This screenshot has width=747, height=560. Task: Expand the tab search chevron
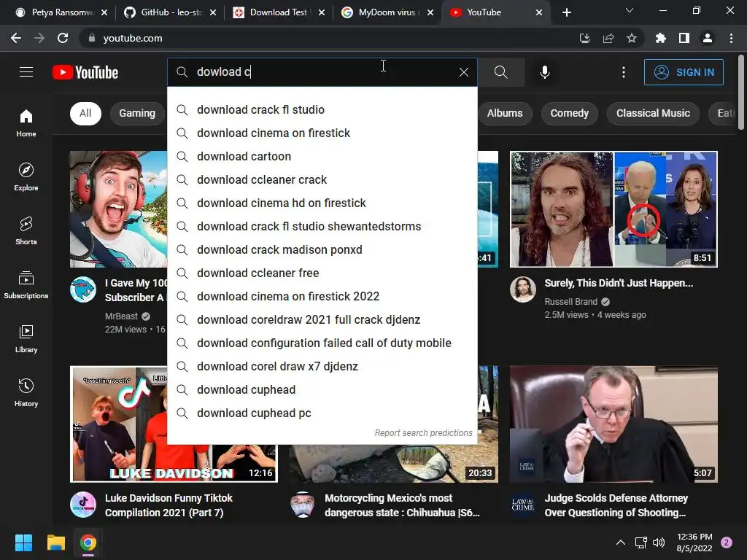[x=630, y=10]
